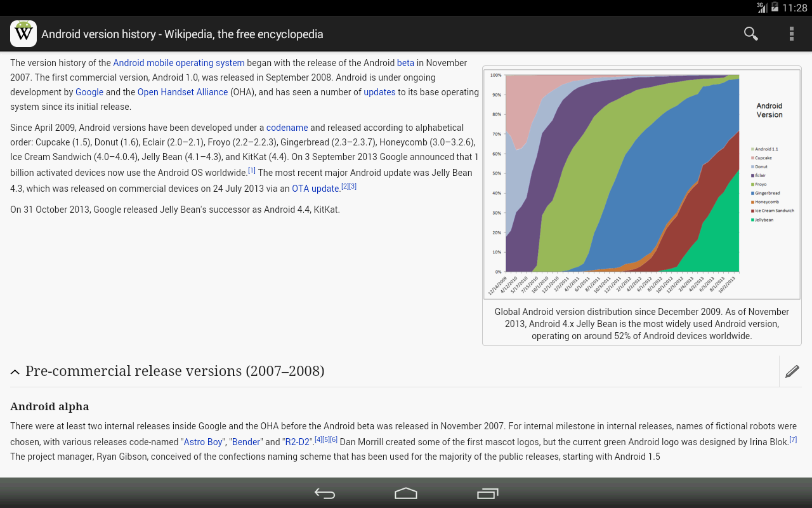Tap the home navigation button
The image size is (812, 508).
click(405, 493)
